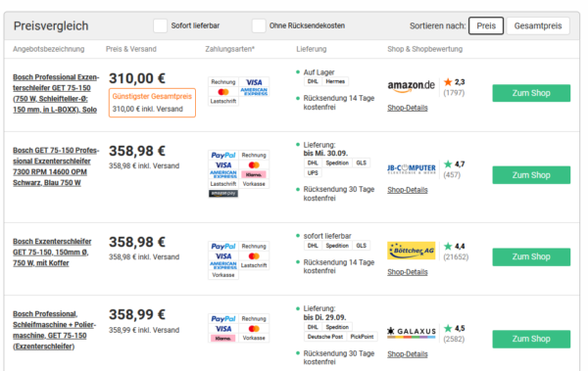Click the bis Mi. 30.09. delivery date
Image resolution: width=588 pixels, height=371 pixels.
point(325,154)
